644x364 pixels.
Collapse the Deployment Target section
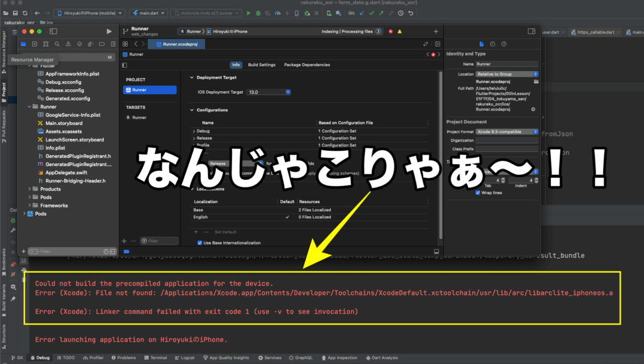click(x=192, y=77)
